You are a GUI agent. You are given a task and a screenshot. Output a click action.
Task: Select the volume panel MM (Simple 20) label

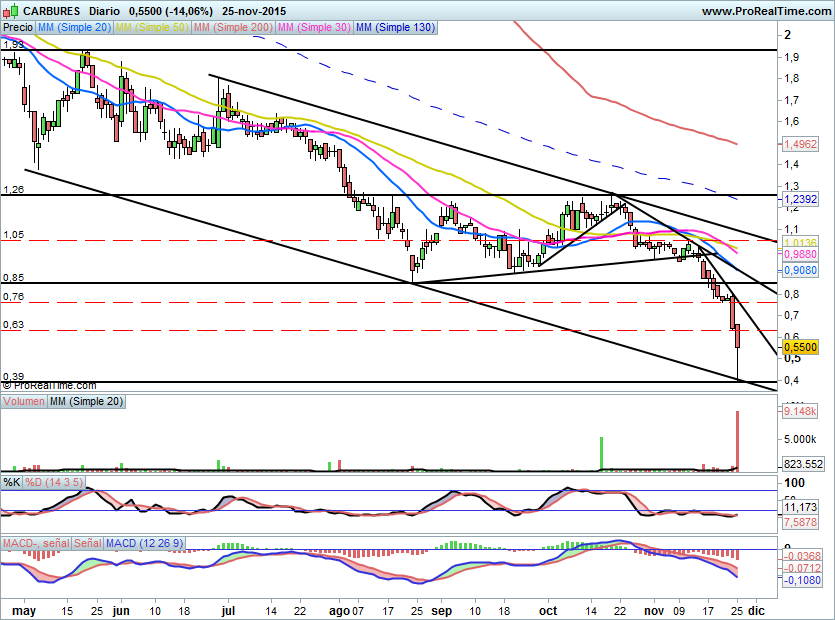(87, 401)
